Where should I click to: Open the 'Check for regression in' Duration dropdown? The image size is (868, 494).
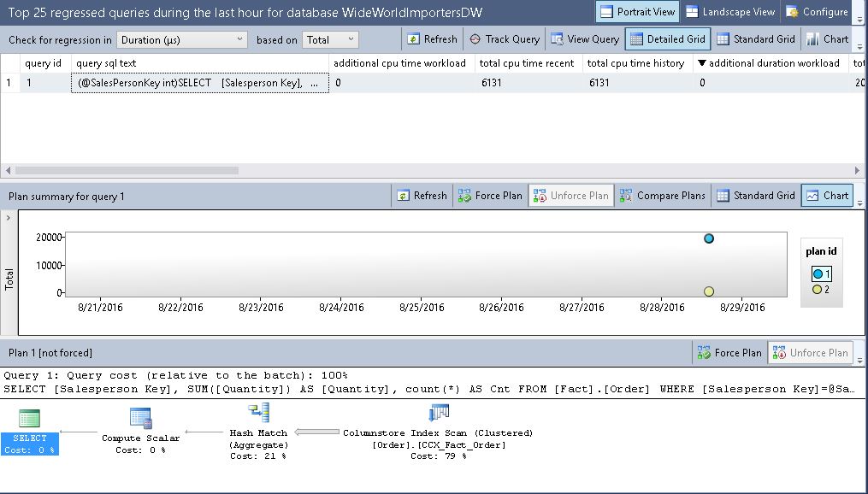181,40
